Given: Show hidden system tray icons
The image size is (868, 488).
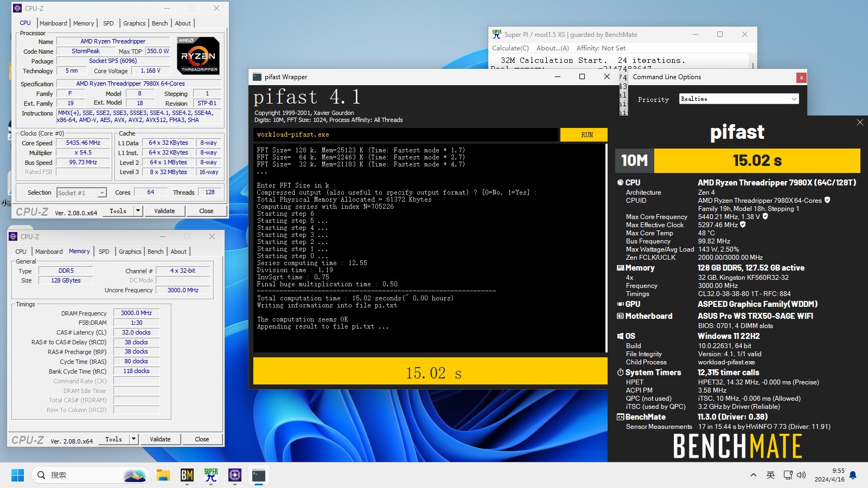Looking at the screenshot, I should [x=753, y=476].
